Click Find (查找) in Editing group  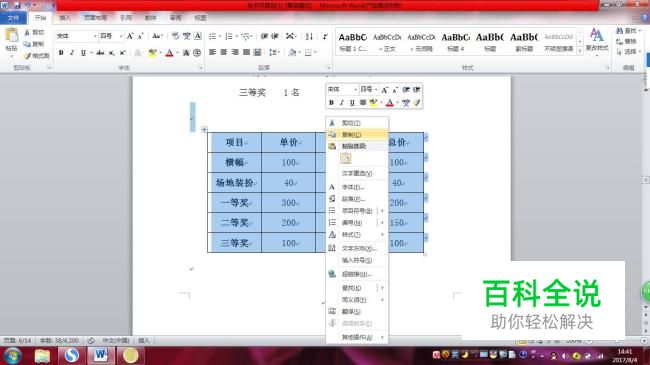tap(627, 31)
